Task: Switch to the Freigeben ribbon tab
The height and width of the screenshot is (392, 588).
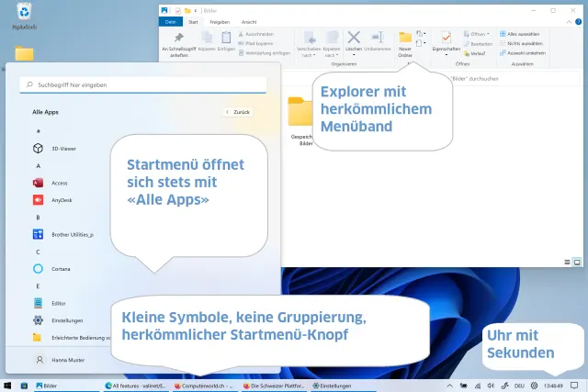Action: coord(220,22)
